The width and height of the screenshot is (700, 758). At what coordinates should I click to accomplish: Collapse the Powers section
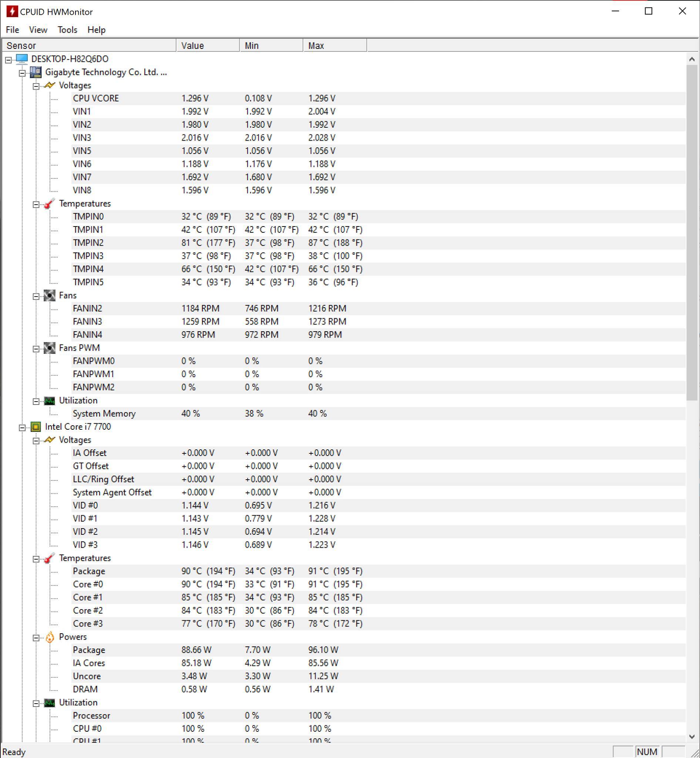(36, 637)
